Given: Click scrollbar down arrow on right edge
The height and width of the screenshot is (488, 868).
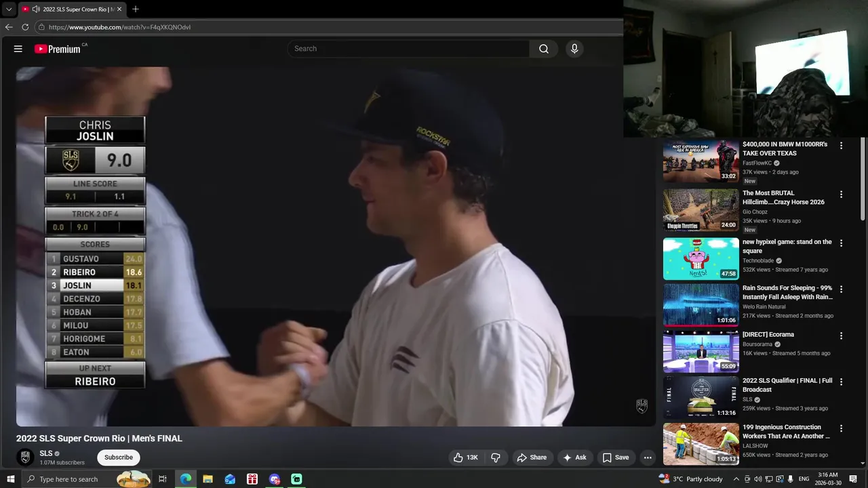Looking at the screenshot, I should click(x=863, y=464).
